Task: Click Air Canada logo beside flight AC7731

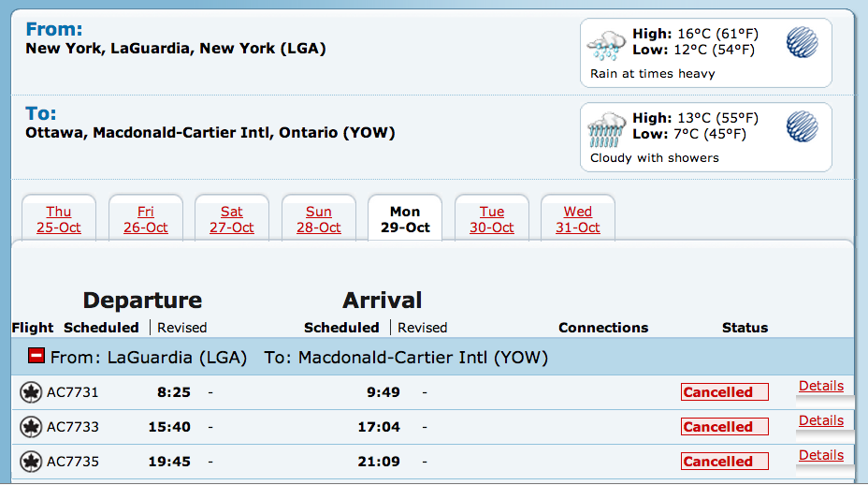Action: click(x=31, y=392)
